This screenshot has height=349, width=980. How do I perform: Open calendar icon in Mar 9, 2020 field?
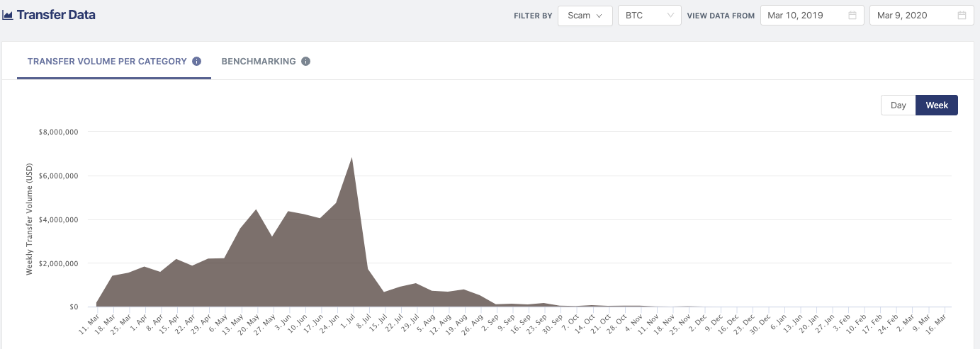[x=962, y=16]
